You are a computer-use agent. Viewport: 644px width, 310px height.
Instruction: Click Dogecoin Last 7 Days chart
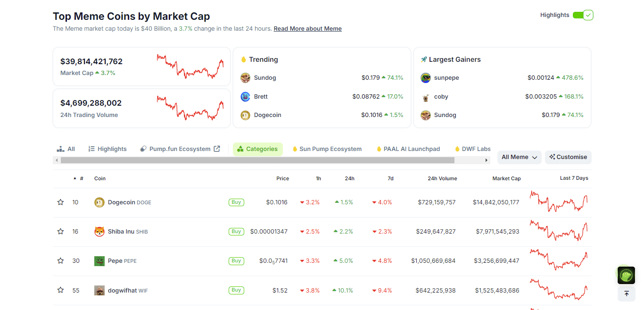click(559, 201)
